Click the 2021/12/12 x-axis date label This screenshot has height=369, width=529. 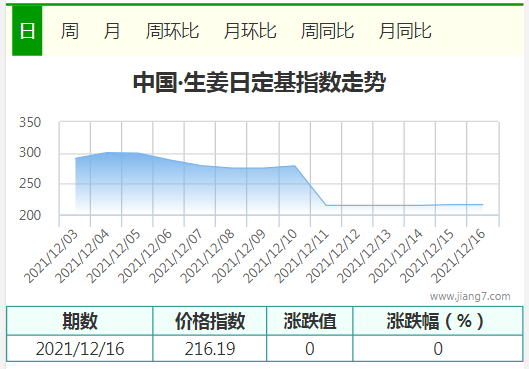(x=332, y=256)
